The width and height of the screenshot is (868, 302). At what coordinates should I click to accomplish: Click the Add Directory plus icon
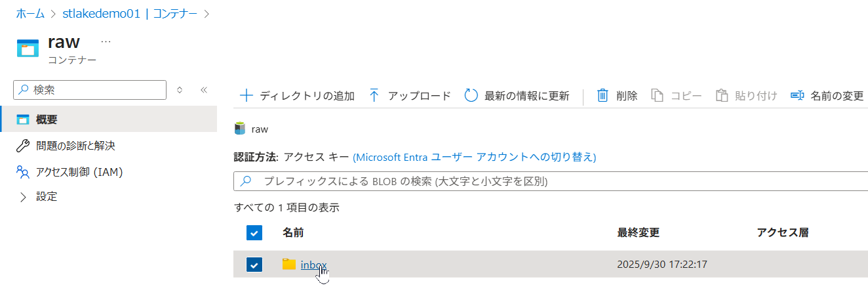tap(247, 96)
